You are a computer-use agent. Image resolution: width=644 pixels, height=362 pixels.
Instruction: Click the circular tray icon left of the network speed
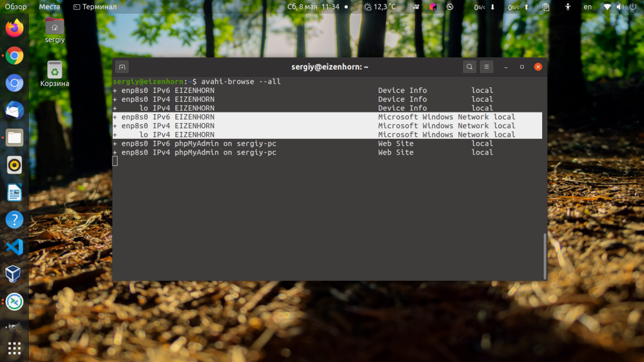coord(450,6)
